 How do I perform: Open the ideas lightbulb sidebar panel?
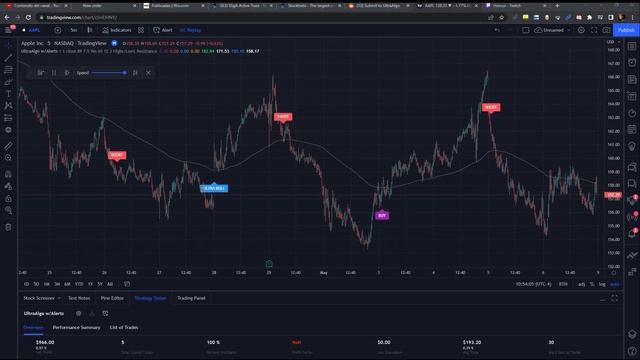(x=632, y=146)
